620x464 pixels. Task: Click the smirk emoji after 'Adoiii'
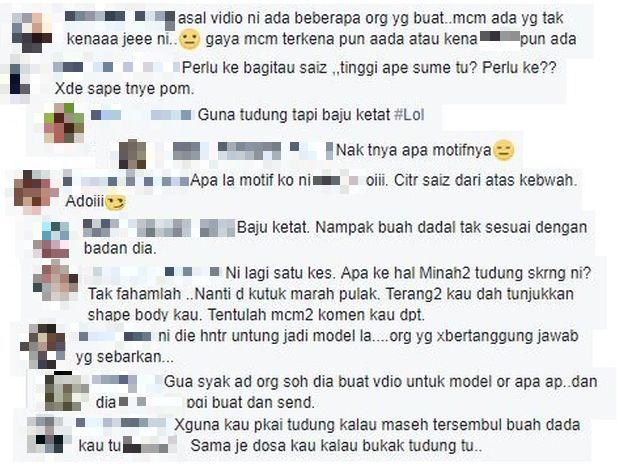[115, 202]
